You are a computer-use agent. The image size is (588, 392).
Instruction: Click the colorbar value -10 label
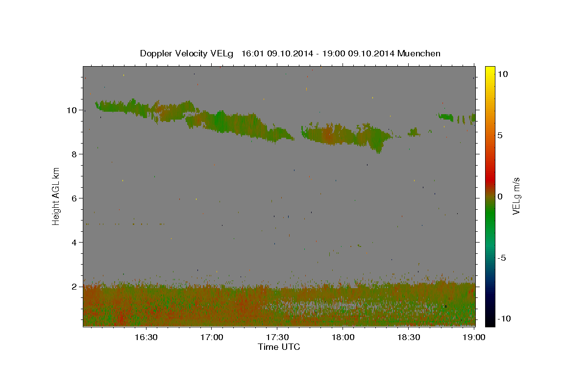click(504, 319)
